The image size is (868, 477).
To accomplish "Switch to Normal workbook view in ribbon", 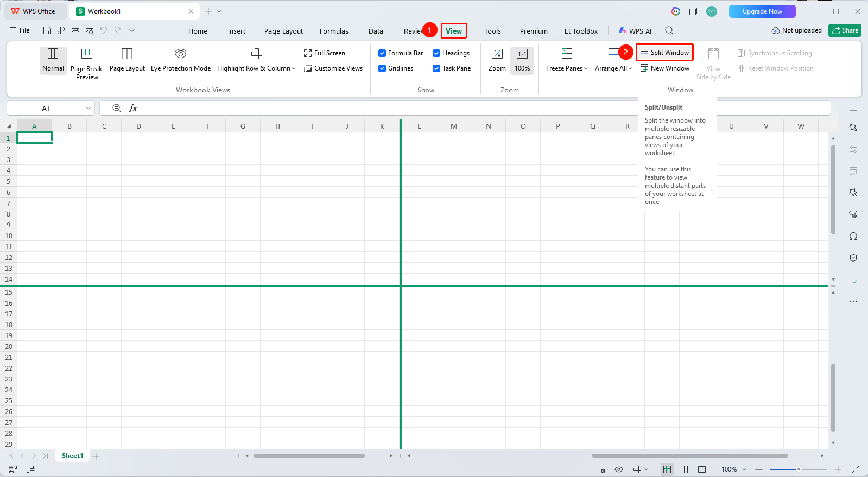I will coord(53,60).
